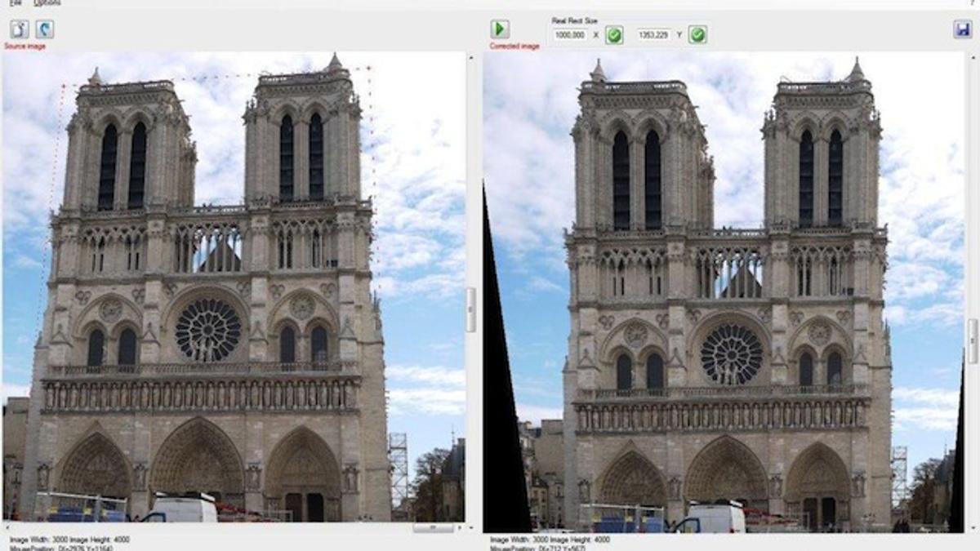
Task: Confirm X size with its green checkmark
Action: 614,35
